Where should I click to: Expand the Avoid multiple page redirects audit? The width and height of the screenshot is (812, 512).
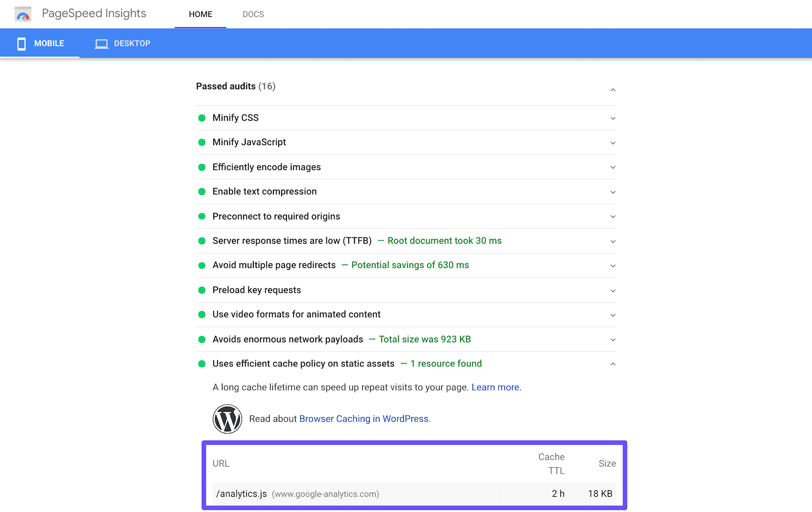click(612, 265)
